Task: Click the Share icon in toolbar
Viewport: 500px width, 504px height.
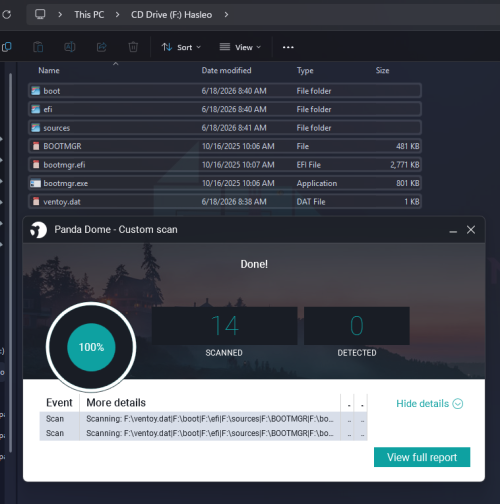Action: (101, 47)
